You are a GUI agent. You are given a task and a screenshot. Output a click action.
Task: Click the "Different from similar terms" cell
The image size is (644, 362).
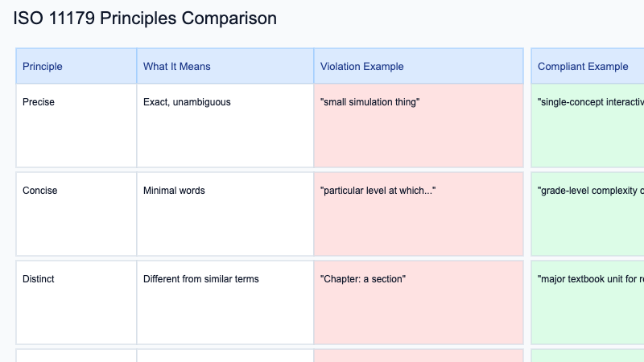(x=225, y=302)
